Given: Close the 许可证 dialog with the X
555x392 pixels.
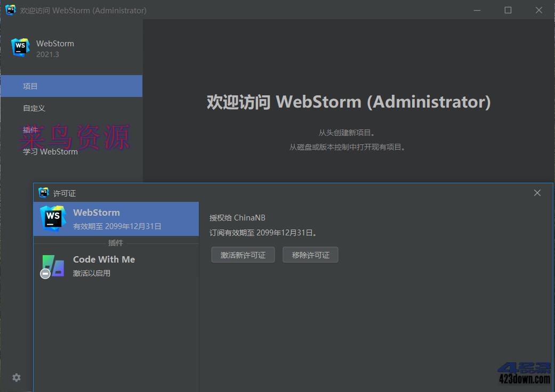Looking at the screenshot, I should [x=537, y=193].
